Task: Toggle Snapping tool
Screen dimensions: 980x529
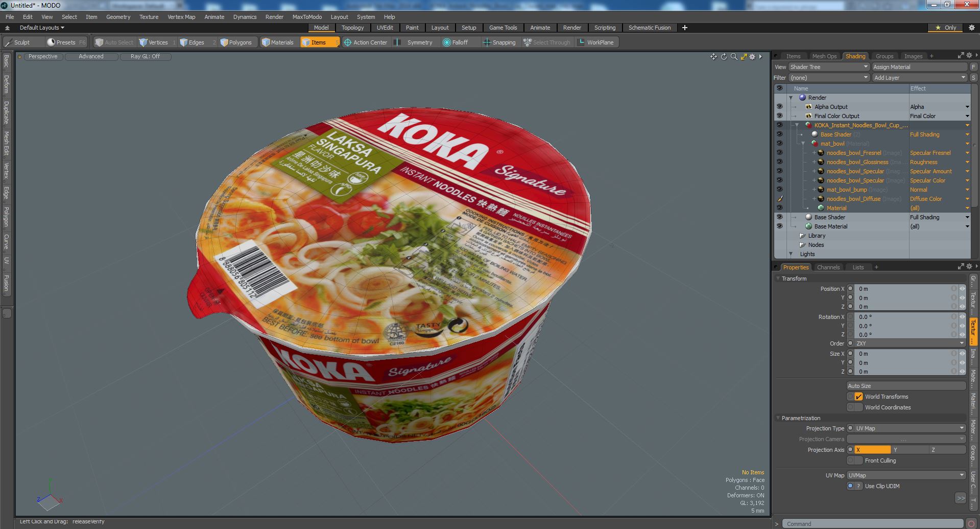Action: tap(499, 42)
